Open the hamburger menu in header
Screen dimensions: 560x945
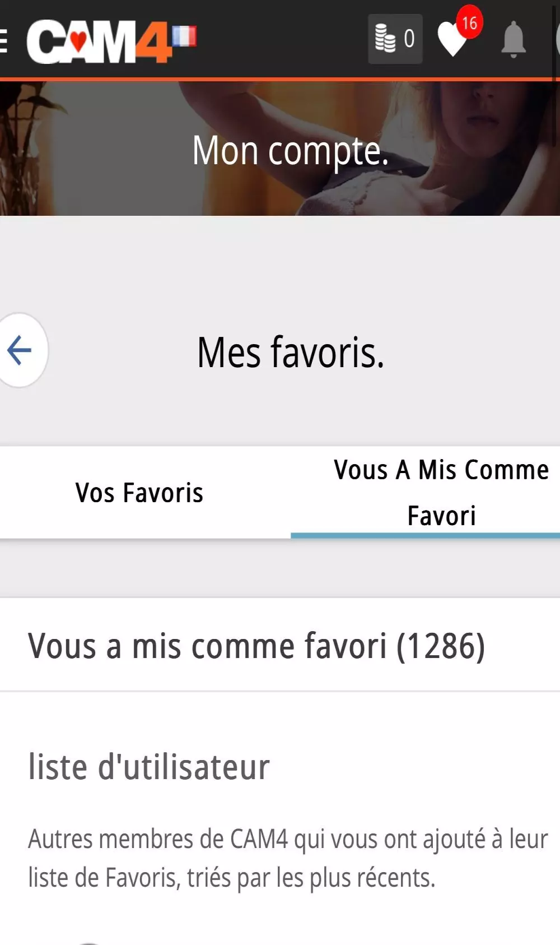point(3,40)
